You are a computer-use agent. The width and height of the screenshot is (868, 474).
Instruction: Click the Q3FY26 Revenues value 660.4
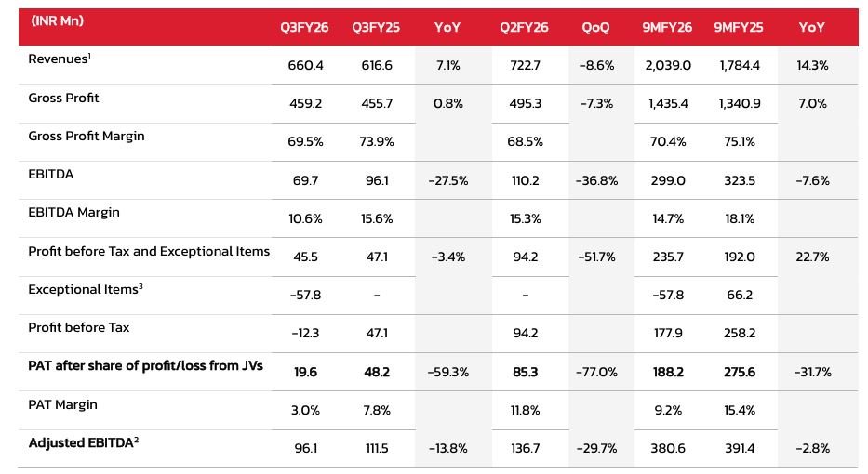[x=304, y=66]
